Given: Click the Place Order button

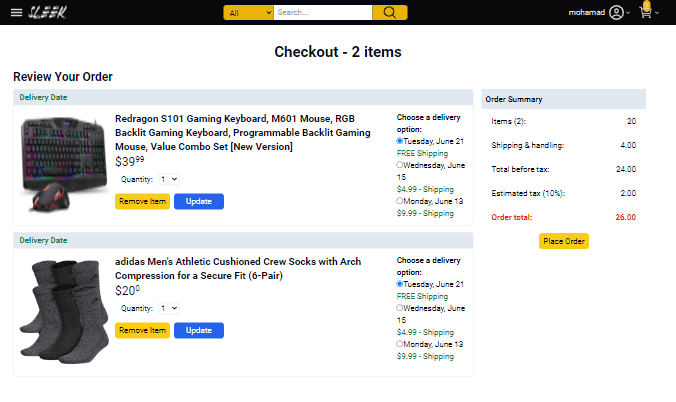Looking at the screenshot, I should [564, 241].
